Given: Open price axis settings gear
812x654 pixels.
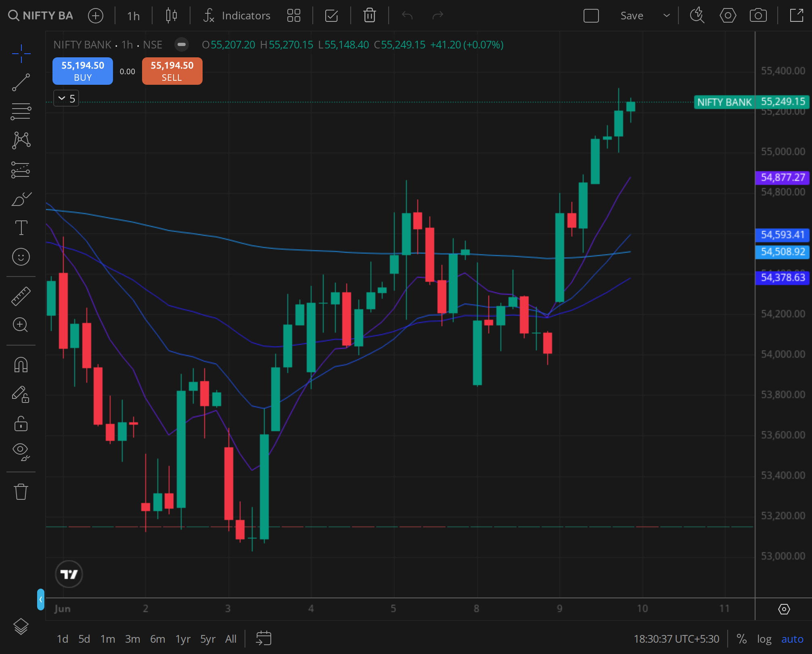Looking at the screenshot, I should point(784,609).
